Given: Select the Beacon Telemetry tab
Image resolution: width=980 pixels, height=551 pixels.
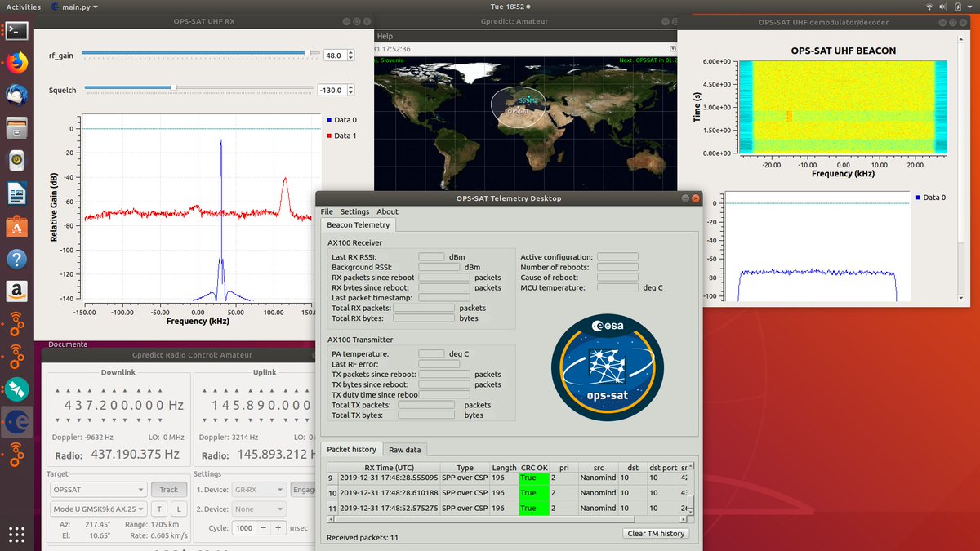Looking at the screenshot, I should coord(359,224).
